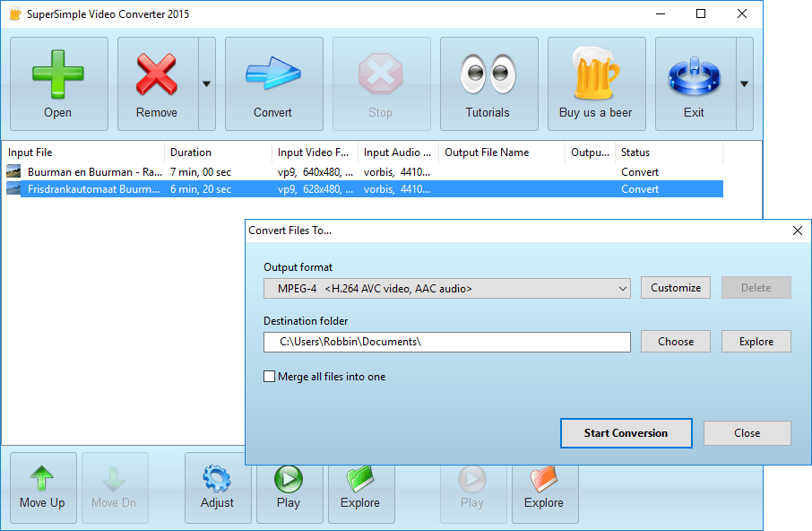Open the Adjust gear button
Image resolution: width=812 pixels, height=531 pixels.
[x=218, y=488]
